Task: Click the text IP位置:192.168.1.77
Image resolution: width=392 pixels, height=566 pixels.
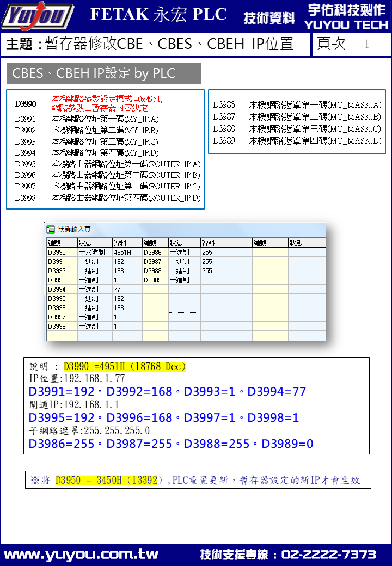Action: coord(77,378)
